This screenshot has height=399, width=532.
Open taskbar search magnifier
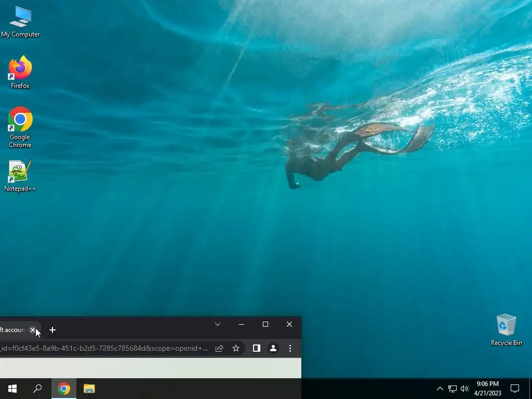(x=37, y=389)
